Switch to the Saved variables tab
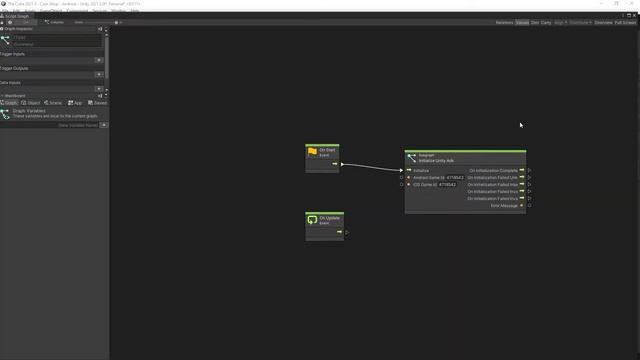 click(x=98, y=103)
